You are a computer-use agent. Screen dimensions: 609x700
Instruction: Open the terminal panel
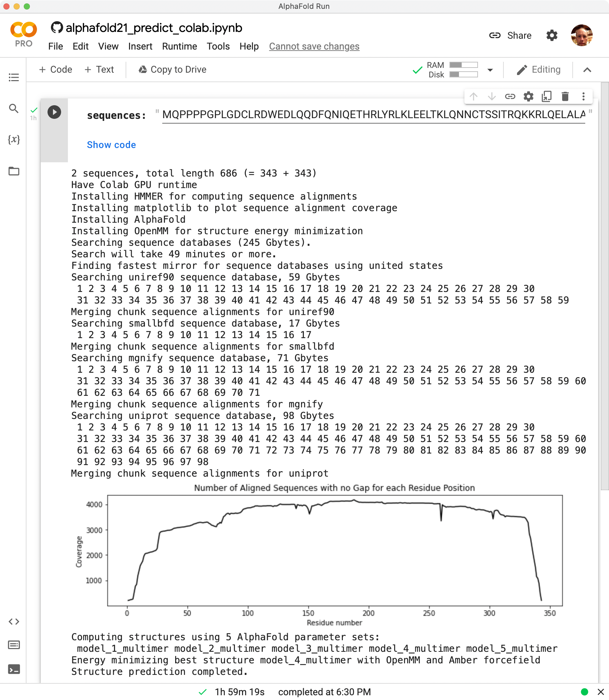tap(14, 669)
